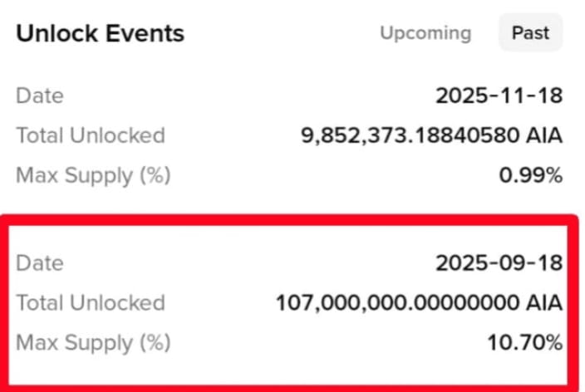Click the blank area under 10.70% row
This screenshot has height=392, width=585.
(289, 370)
